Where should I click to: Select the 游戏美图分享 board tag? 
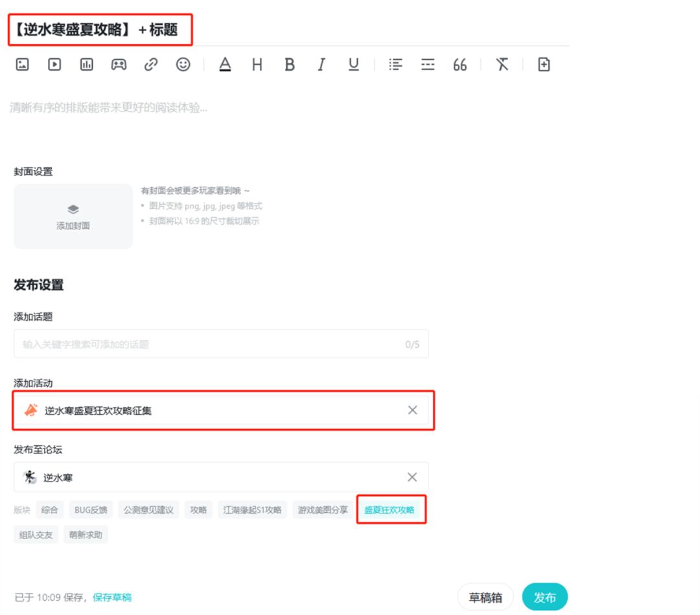(323, 509)
